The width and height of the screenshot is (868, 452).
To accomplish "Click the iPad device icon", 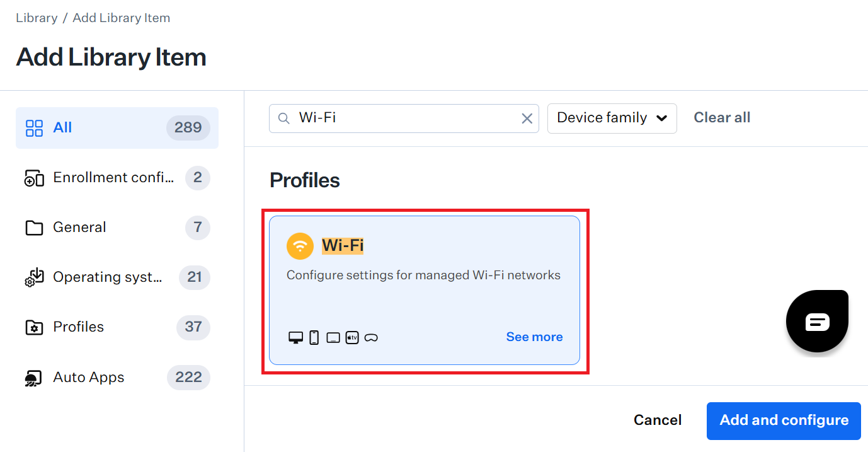I will pyautogui.click(x=333, y=338).
